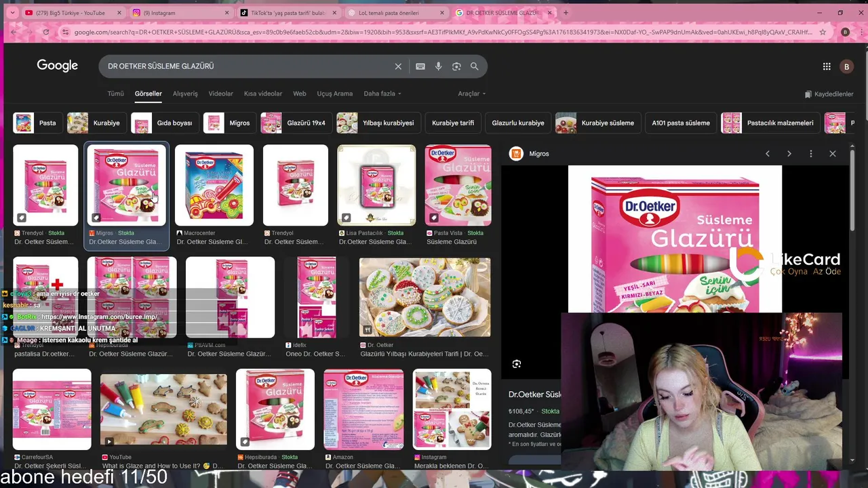Open the Chrome profile icon
Screen dimensions: 868x488
coord(845,32)
